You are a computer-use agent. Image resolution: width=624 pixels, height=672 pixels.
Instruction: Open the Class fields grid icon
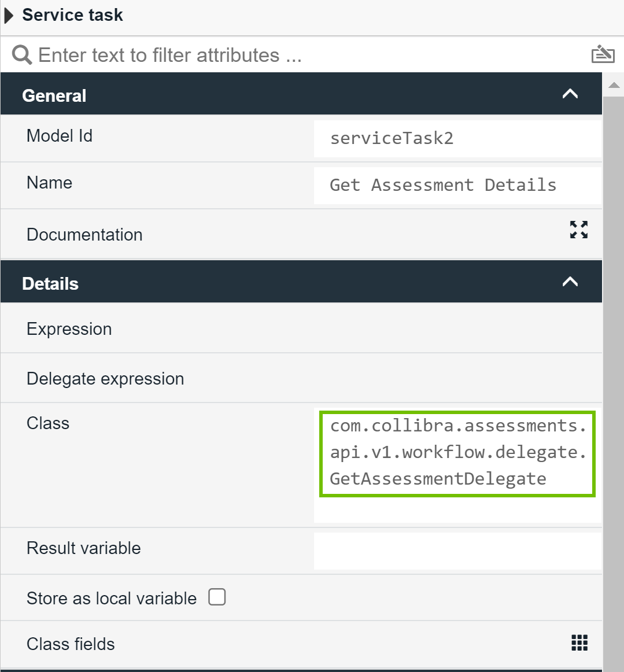579,643
